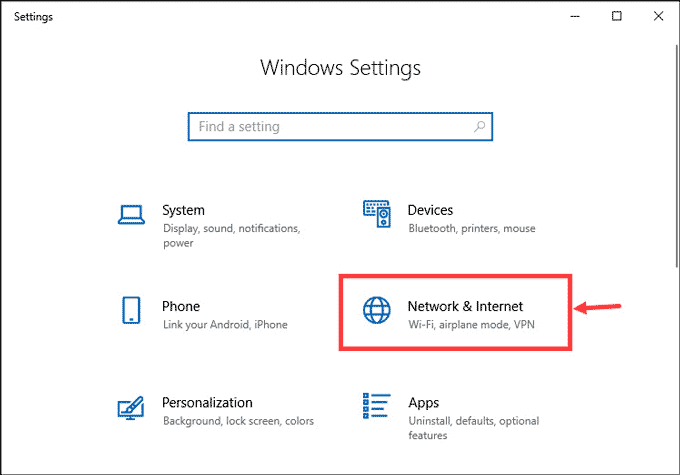Screen dimensions: 680x475
Task: Maximize the Settings window
Action: tap(617, 16)
